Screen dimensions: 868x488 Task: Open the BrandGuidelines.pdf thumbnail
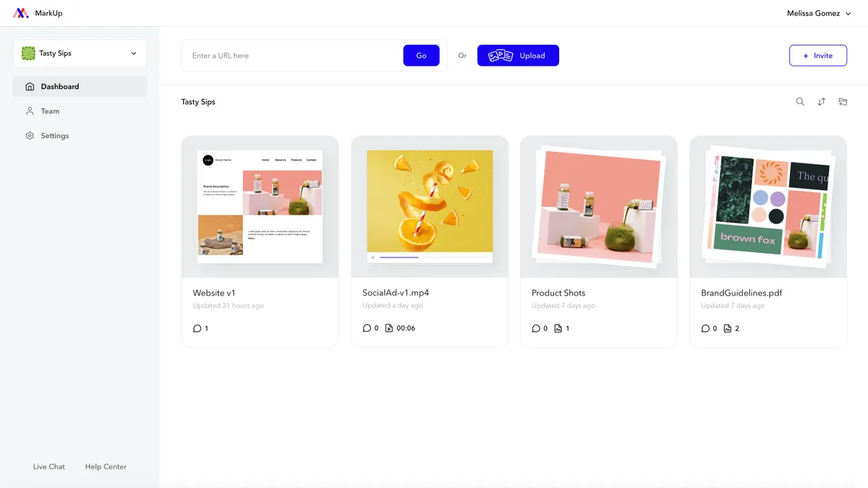pyautogui.click(x=768, y=207)
